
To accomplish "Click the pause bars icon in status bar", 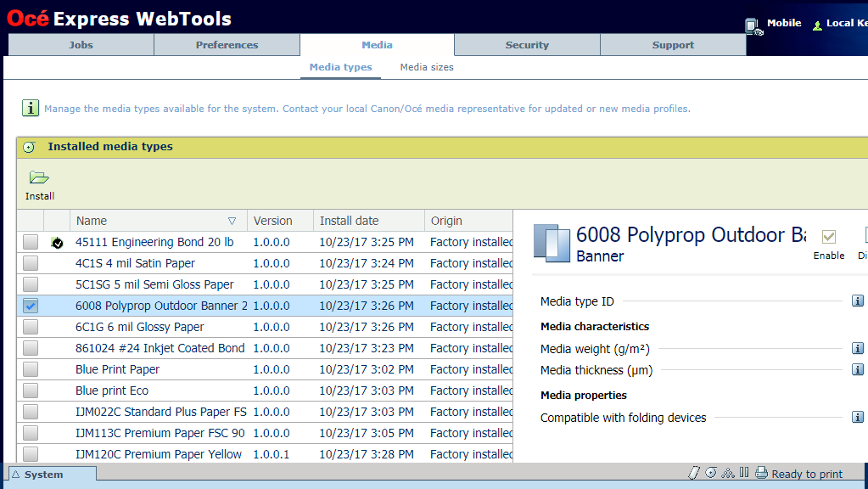I will pyautogui.click(x=745, y=472).
